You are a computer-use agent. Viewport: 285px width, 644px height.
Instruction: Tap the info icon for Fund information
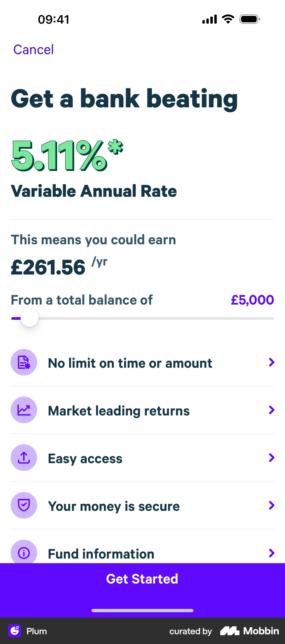[x=24, y=553]
